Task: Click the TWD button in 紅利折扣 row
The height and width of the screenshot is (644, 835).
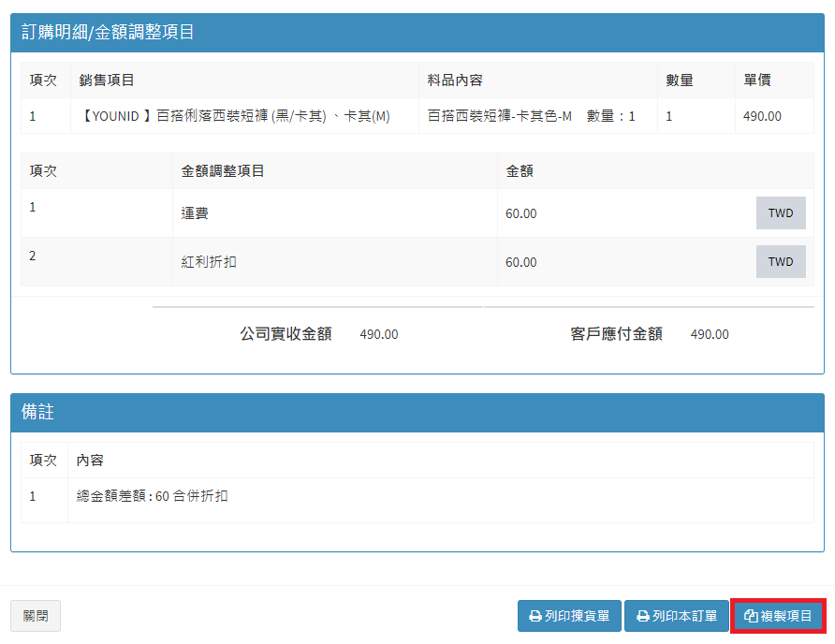Action: (780, 262)
